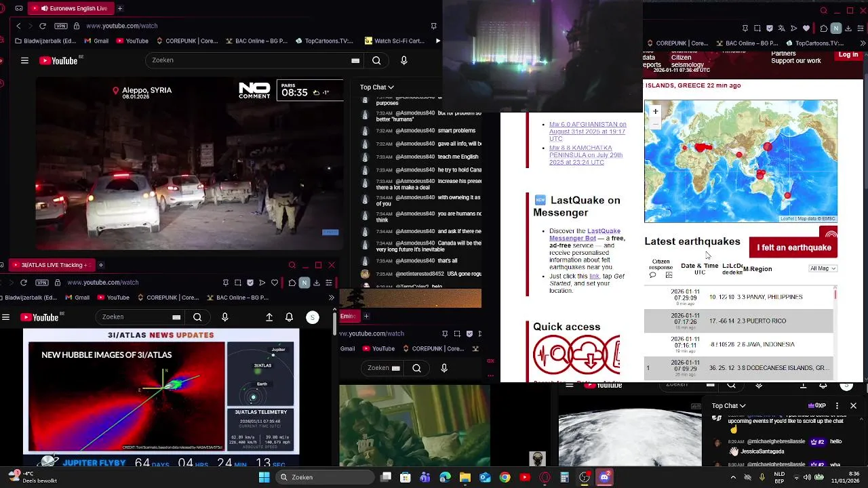The width and height of the screenshot is (868, 488).
Task: Click heart bookmark icon in 3I/ATLAS toolbar
Action: (275, 283)
